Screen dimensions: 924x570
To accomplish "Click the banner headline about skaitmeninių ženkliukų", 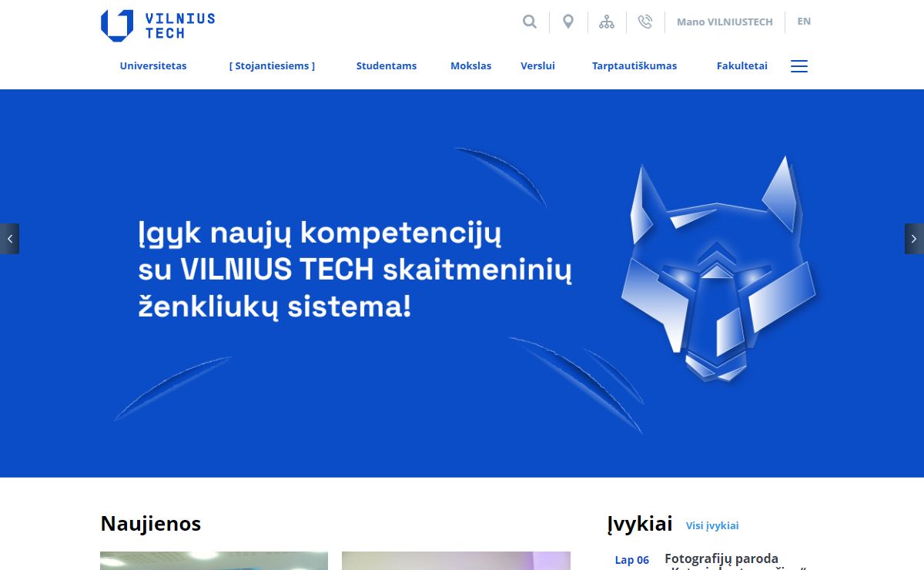I will pyautogui.click(x=355, y=270).
